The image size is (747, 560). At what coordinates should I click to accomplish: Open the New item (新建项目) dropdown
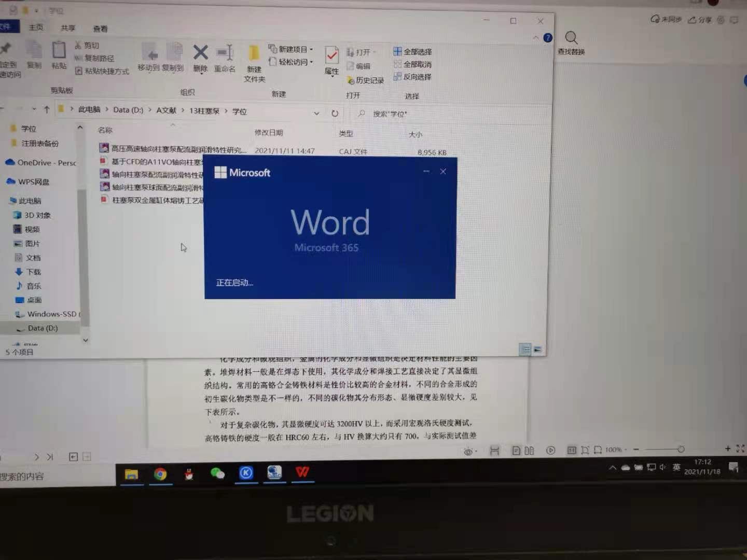(290, 49)
